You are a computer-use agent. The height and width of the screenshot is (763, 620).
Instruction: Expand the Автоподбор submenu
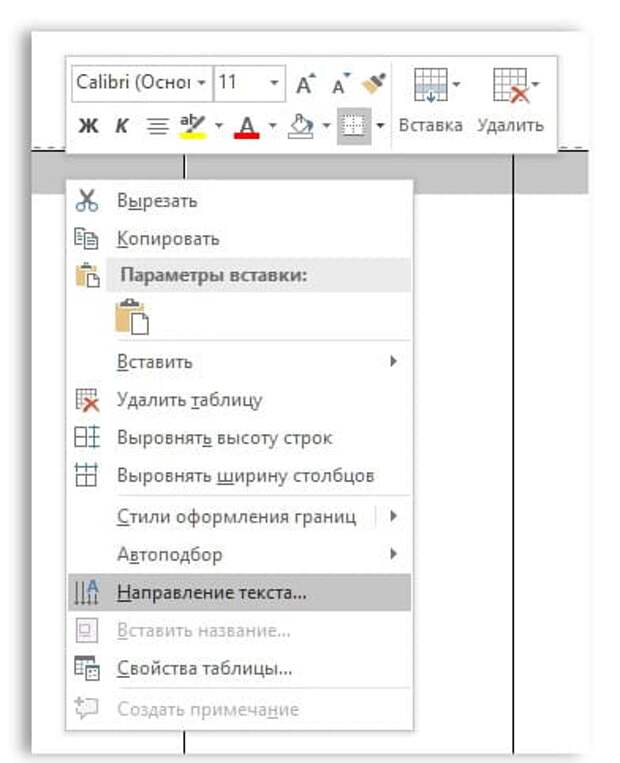pyautogui.click(x=239, y=554)
